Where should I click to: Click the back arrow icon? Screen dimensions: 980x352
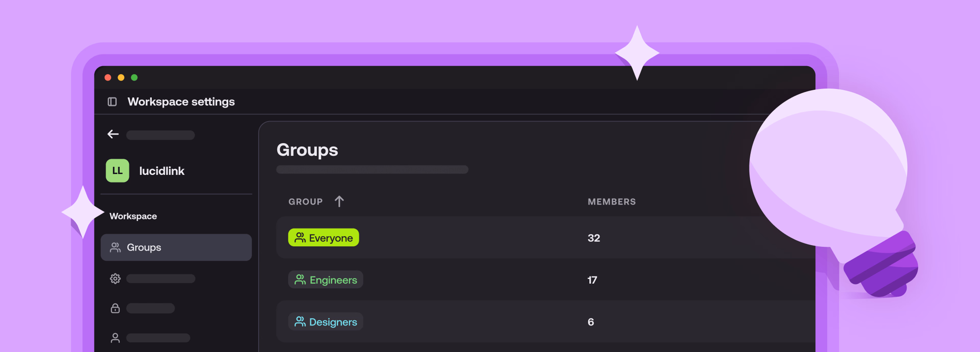[113, 134]
